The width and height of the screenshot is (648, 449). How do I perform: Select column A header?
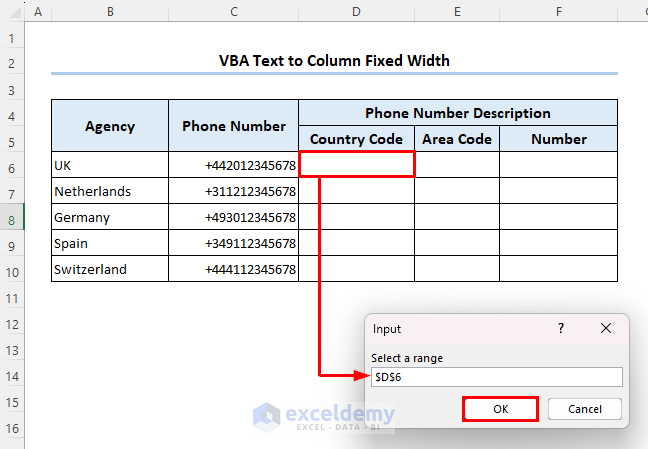[x=38, y=12]
